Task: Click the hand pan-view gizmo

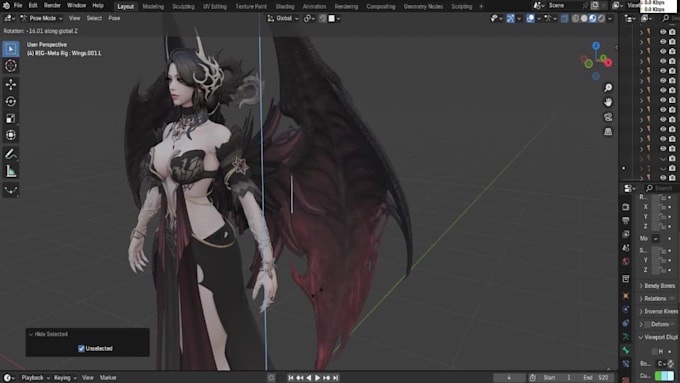Action: (608, 102)
